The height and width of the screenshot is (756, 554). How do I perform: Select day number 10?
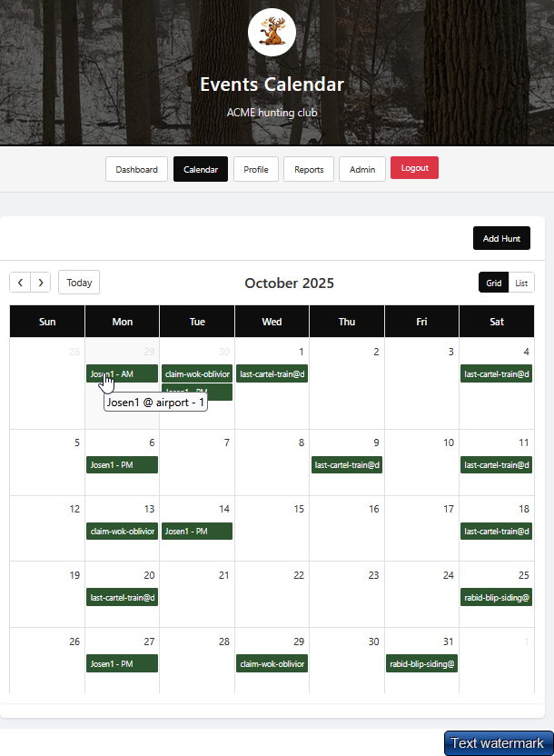point(449,443)
